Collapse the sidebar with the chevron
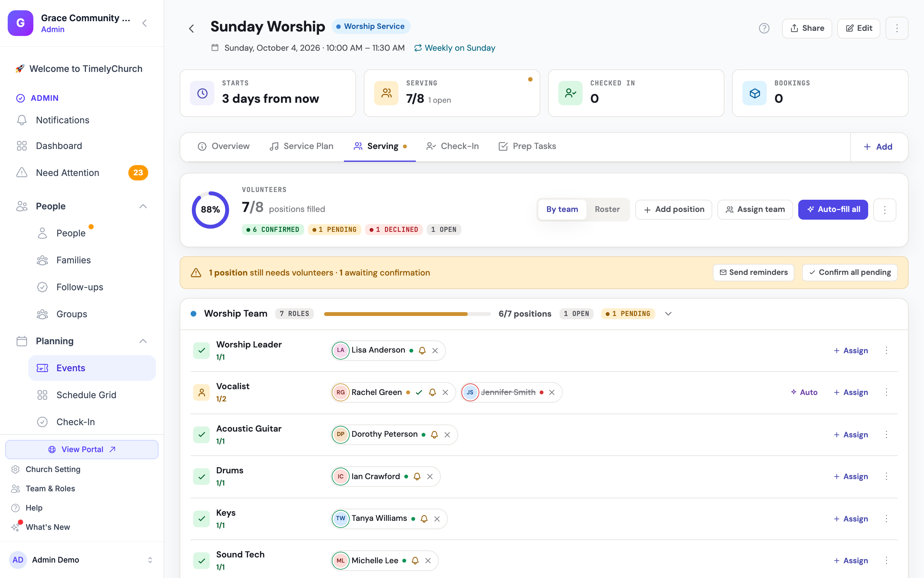This screenshot has width=924, height=578. [x=144, y=23]
